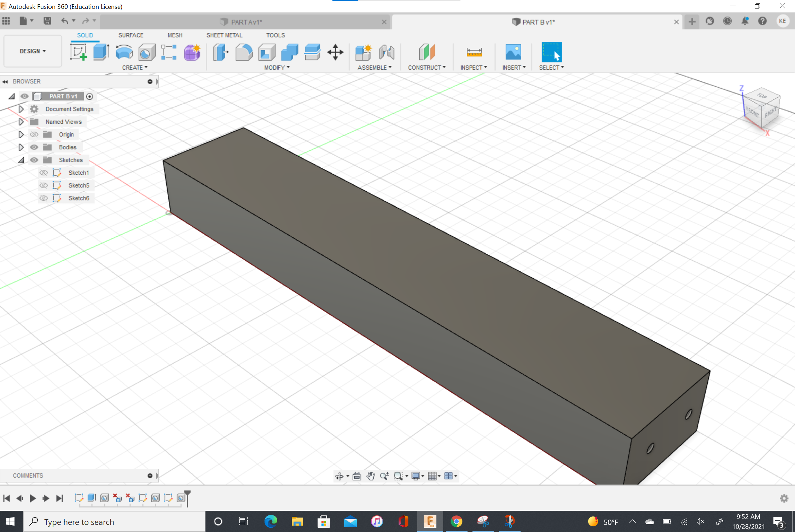The width and height of the screenshot is (795, 532).
Task: Hide the Bodies folder visibility
Action: pyautogui.click(x=34, y=147)
